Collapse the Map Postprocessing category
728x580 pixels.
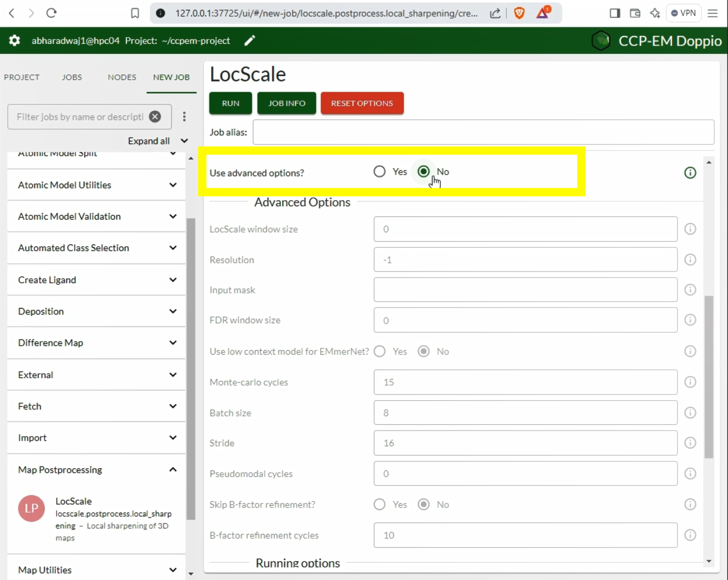[x=96, y=470]
